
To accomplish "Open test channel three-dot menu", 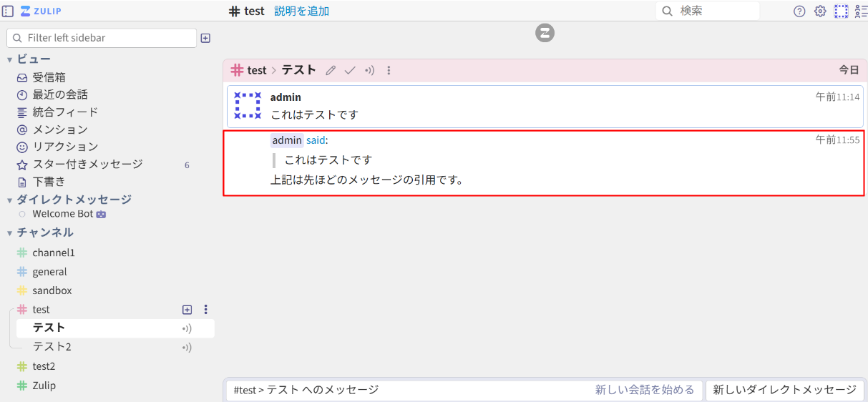I will point(206,310).
